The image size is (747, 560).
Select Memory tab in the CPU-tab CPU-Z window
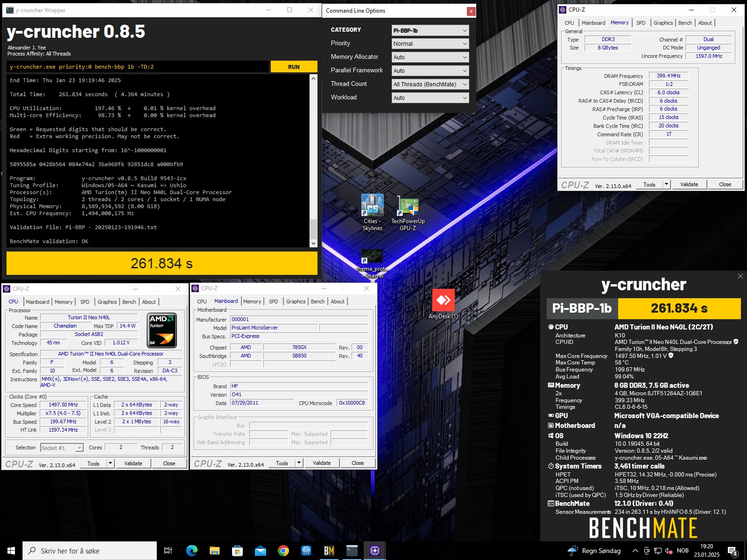(63, 302)
